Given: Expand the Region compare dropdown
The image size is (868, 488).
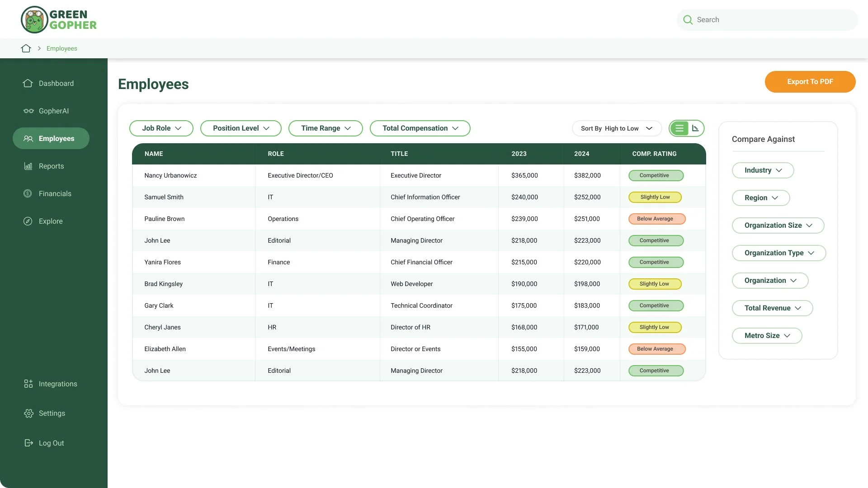Looking at the screenshot, I should [761, 198].
